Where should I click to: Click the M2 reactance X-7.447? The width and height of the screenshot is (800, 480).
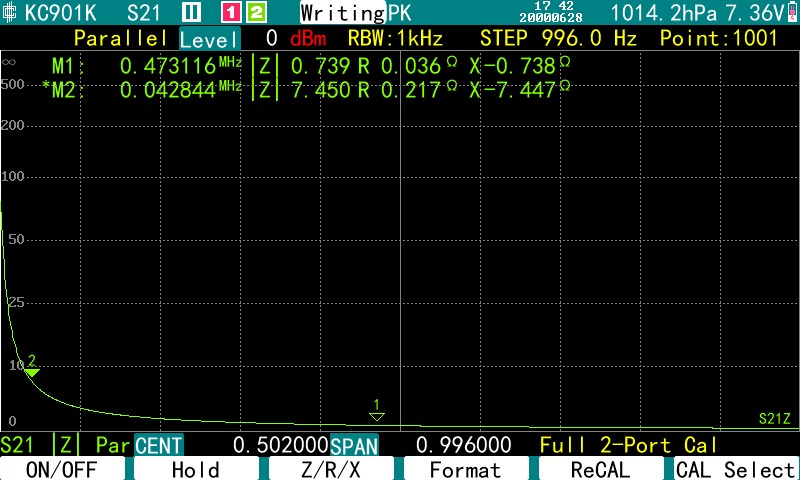click(519, 90)
